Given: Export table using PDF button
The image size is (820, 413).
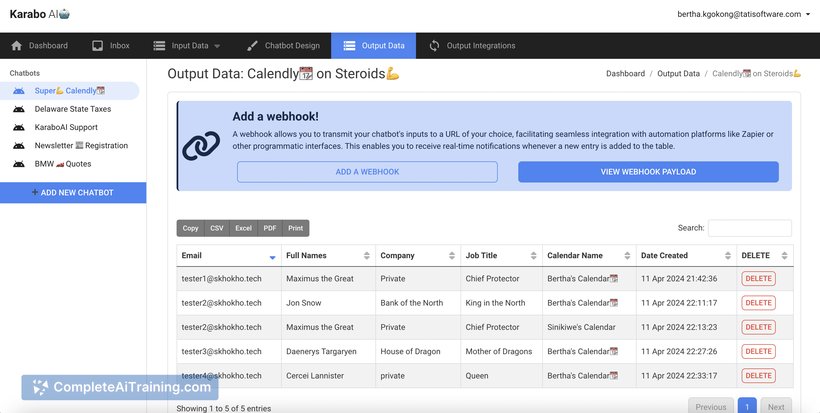Looking at the screenshot, I should coord(270,228).
